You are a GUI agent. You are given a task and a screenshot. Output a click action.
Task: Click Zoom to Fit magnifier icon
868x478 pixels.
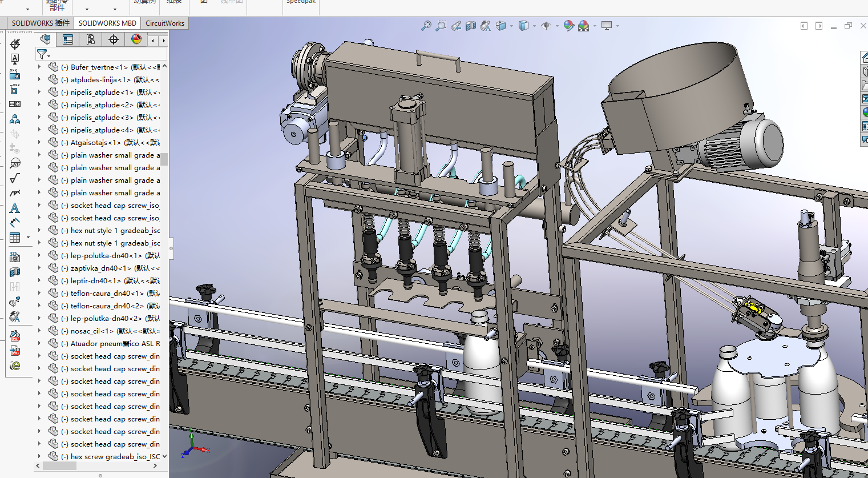coord(426,26)
